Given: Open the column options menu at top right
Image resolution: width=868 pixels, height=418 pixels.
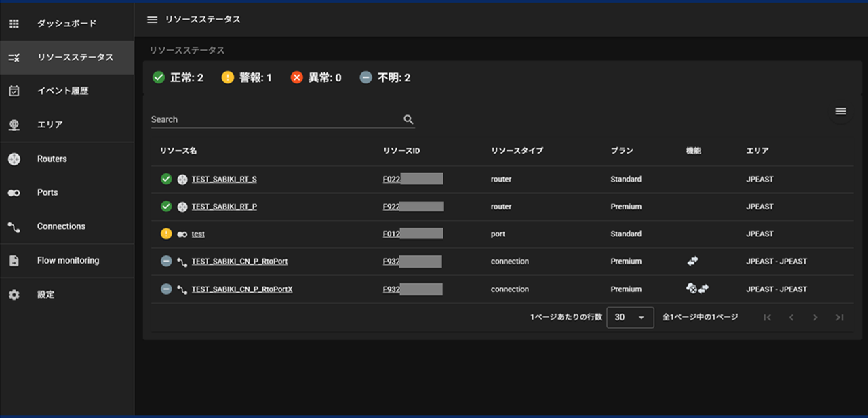Looking at the screenshot, I should coord(841,111).
